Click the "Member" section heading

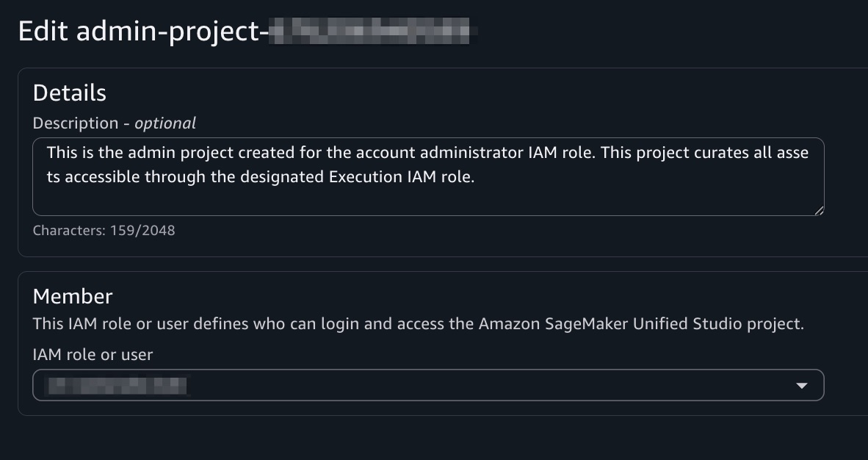73,296
